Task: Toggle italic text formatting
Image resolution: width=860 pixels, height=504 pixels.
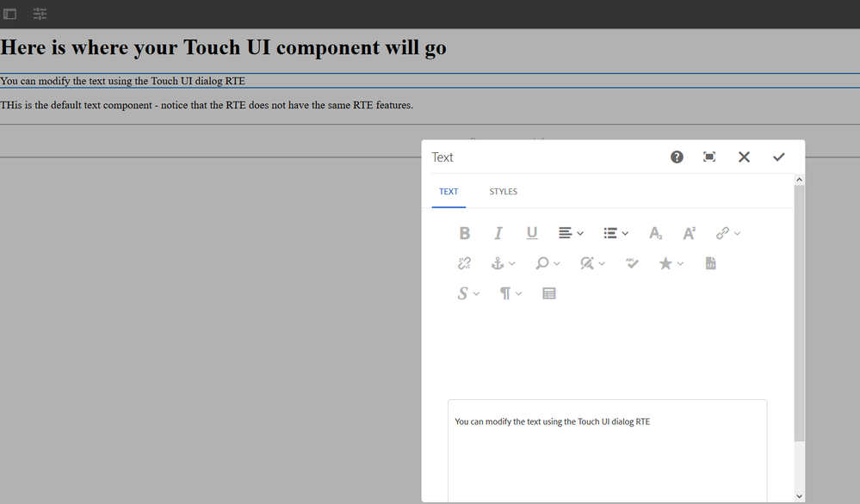Action: click(498, 233)
